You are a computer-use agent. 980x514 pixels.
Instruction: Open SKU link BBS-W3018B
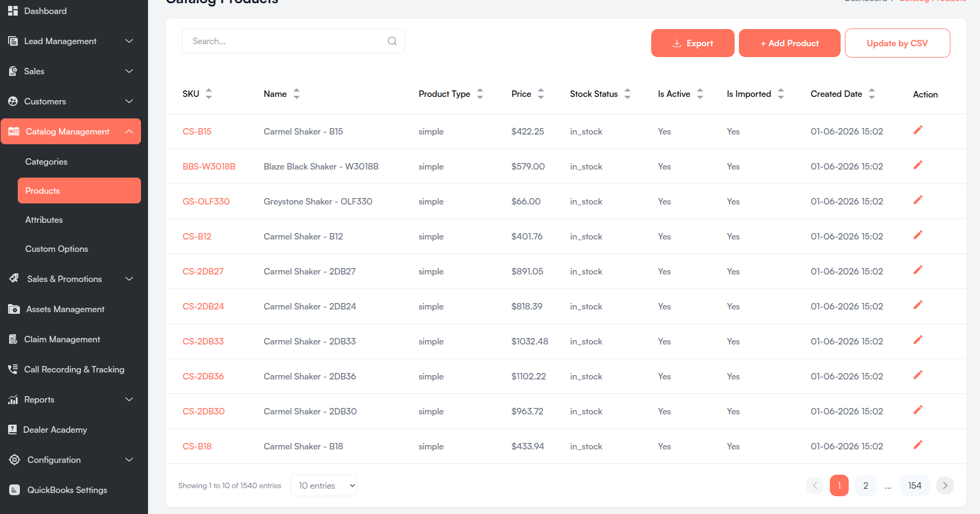(209, 166)
